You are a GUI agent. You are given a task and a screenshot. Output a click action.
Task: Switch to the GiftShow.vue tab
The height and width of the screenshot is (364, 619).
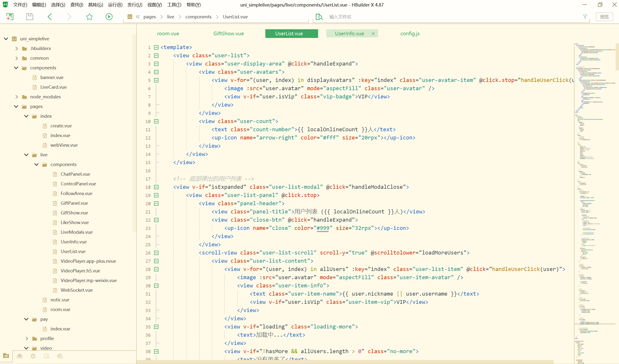coord(228,34)
